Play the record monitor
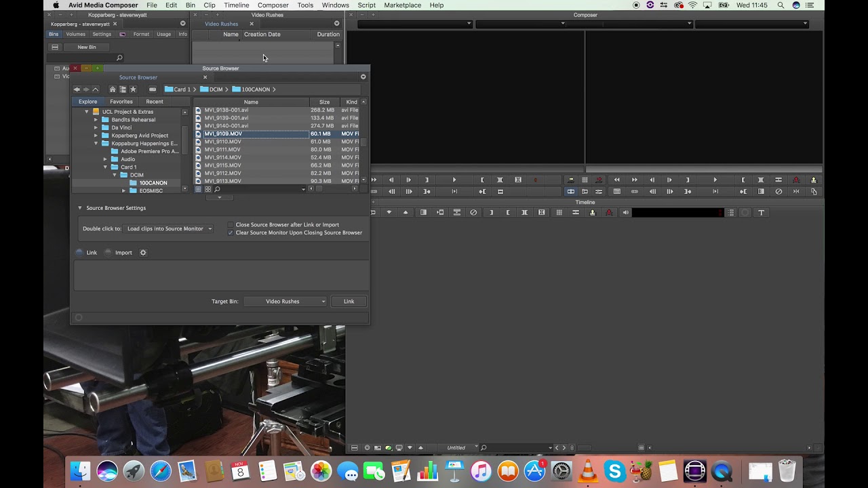Viewport: 868px width, 488px height. pos(715,180)
